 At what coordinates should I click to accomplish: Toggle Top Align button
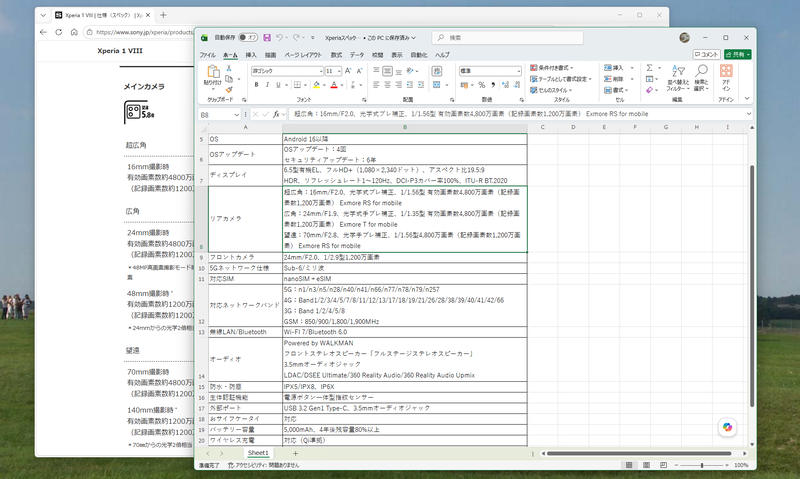click(x=376, y=71)
